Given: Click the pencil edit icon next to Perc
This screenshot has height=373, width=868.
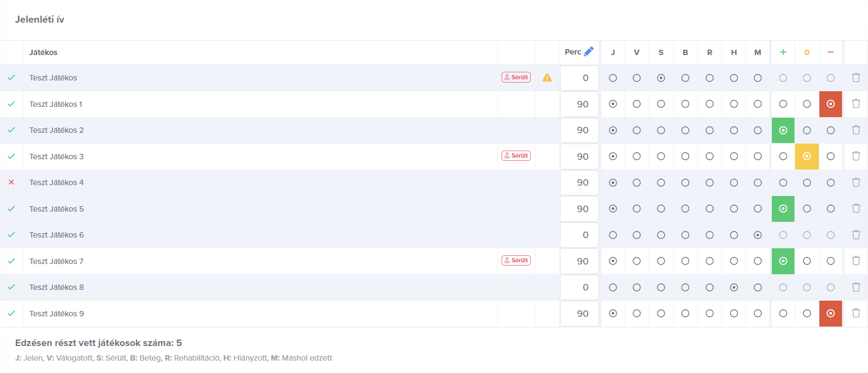Looking at the screenshot, I should tap(589, 52).
